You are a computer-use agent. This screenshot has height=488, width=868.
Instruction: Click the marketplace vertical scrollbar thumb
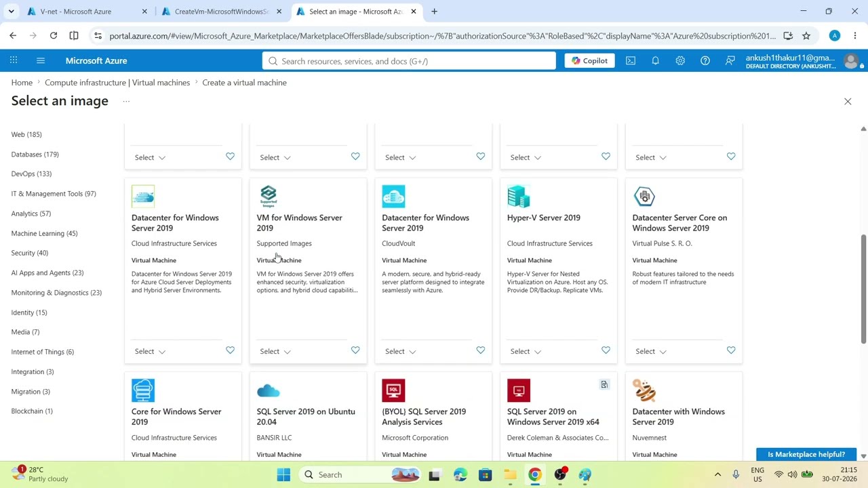click(x=863, y=289)
